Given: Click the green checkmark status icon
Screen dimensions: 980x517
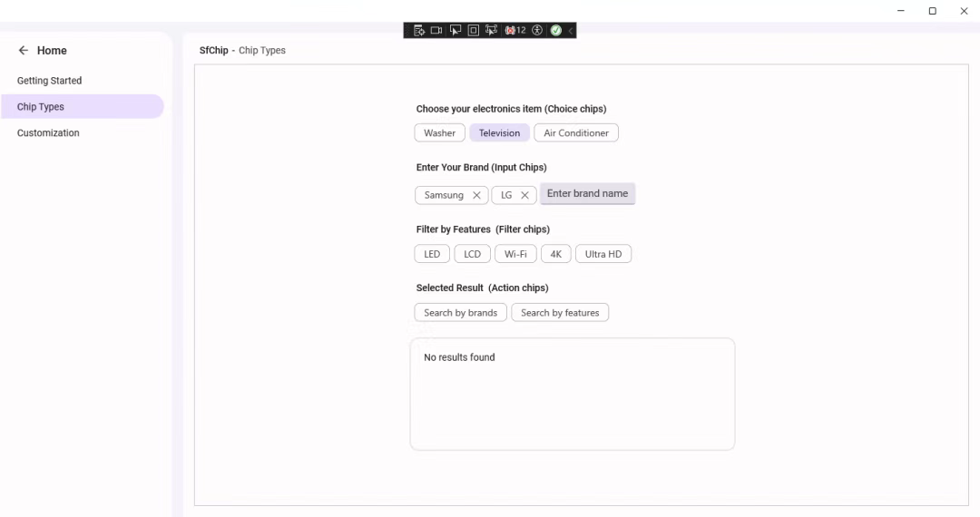Looking at the screenshot, I should tap(555, 31).
